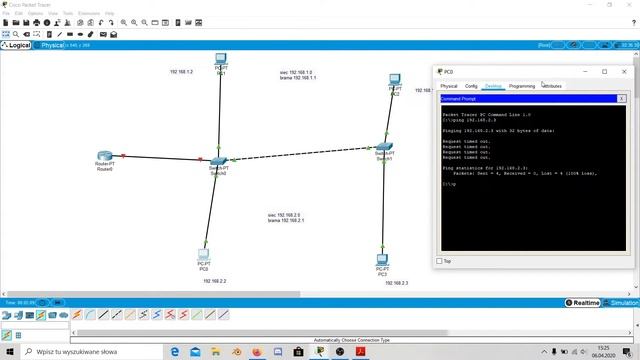Viewport: 640px width, 360px height.
Task: Open the Attributes tab in PC0 window
Action: coord(552,86)
